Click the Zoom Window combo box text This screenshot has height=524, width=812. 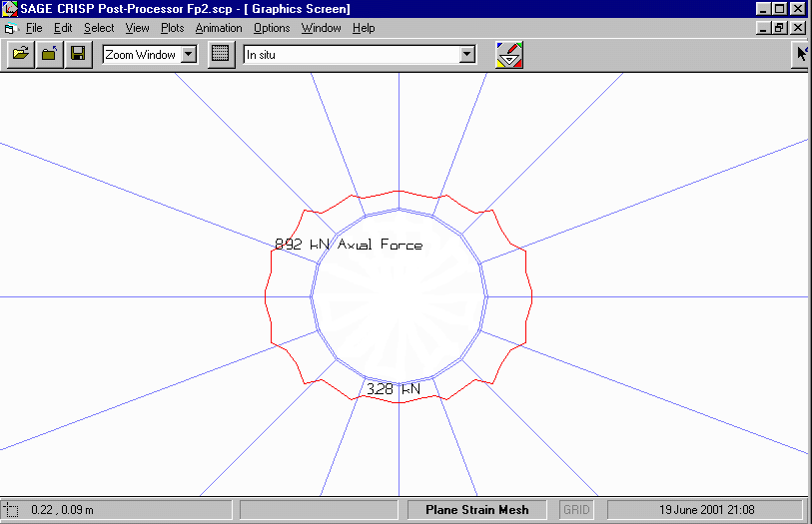[x=141, y=54]
